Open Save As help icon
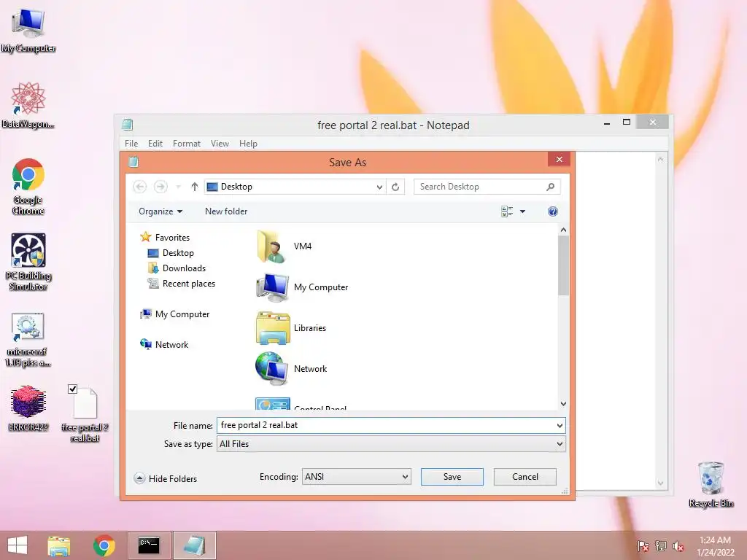 (553, 211)
